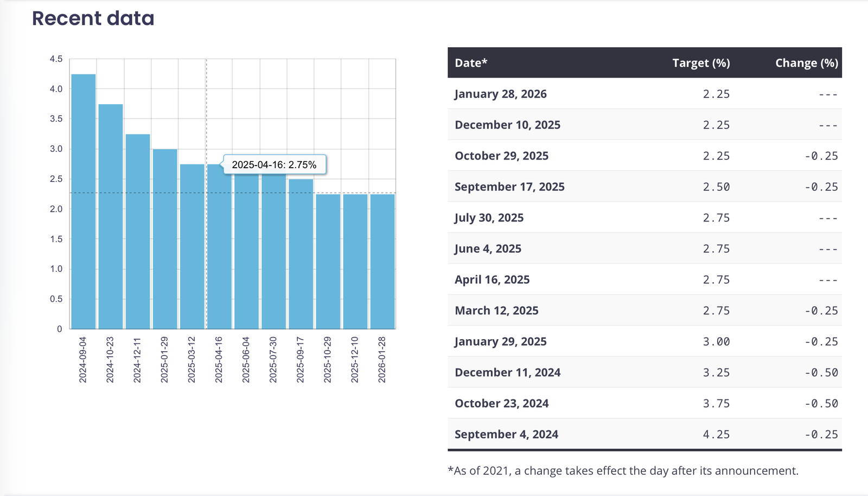Click the footnote about 2021 change announcements
Screen dimensions: 868x496
(623, 470)
